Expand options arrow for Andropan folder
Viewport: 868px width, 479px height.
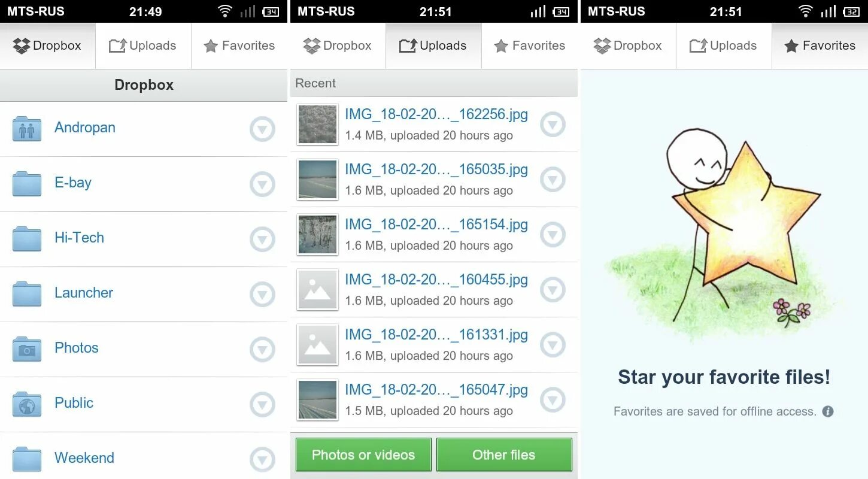pyautogui.click(x=262, y=129)
